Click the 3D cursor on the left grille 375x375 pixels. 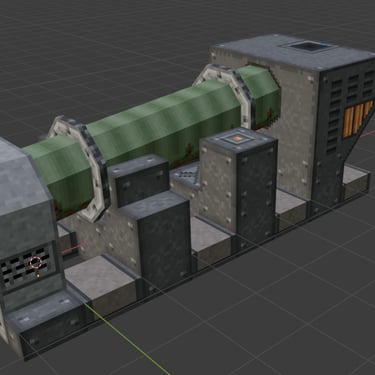coord(36,262)
